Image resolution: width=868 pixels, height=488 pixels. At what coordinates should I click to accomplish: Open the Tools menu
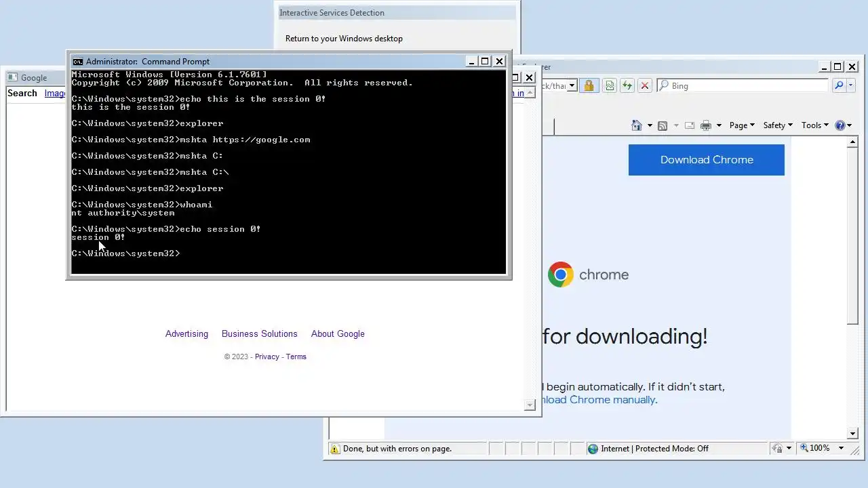(815, 125)
